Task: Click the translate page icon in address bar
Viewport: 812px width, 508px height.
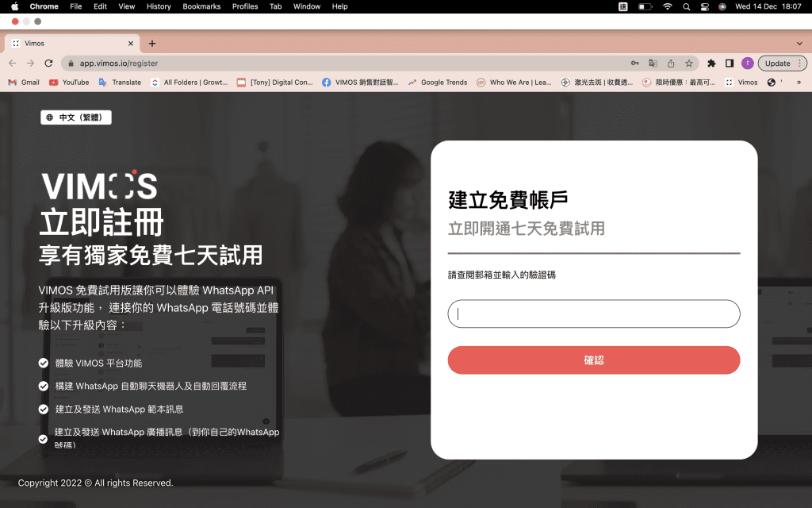Action: tap(653, 63)
